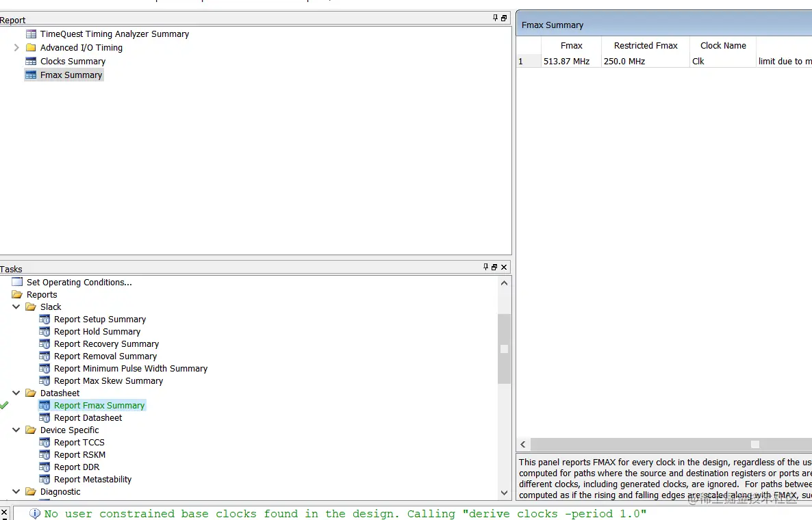Click the Report Removal Summary icon
Viewport: 812px width, 520px height.
pyautogui.click(x=45, y=356)
